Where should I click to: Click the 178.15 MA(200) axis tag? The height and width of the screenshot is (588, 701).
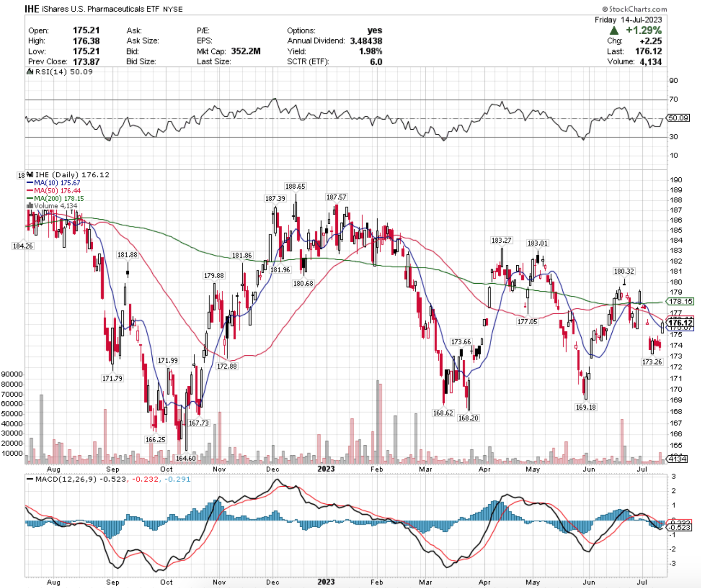tap(681, 301)
